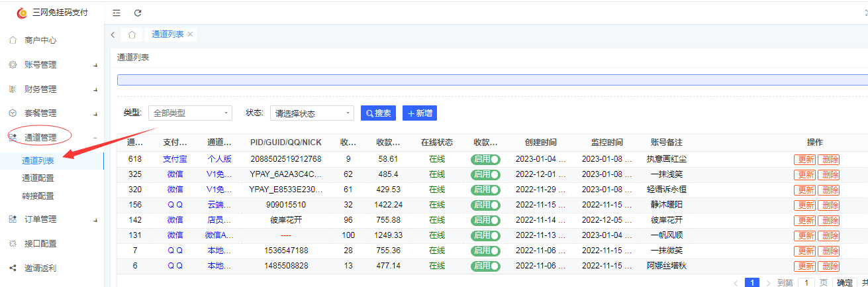The height and width of the screenshot is (287, 868).
Task: Expand the 套餐管理 menu arrow
Action: point(95,114)
